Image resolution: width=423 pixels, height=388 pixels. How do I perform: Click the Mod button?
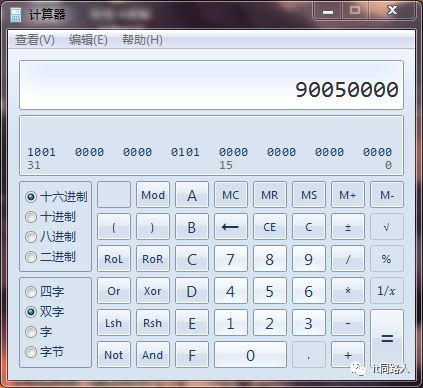(153, 195)
